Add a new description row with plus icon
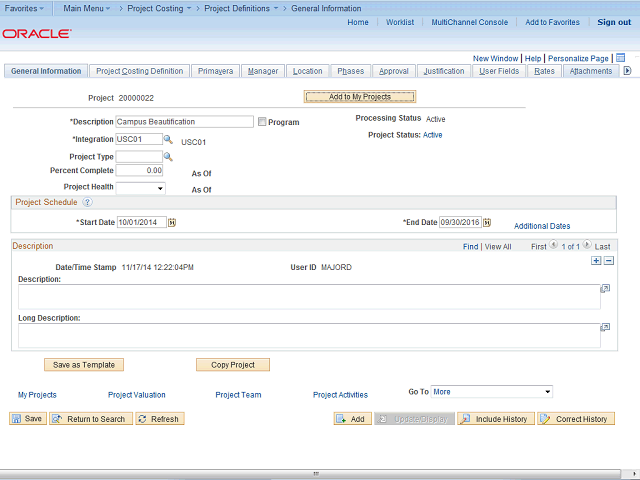Image resolution: width=640 pixels, height=480 pixels. (x=597, y=260)
